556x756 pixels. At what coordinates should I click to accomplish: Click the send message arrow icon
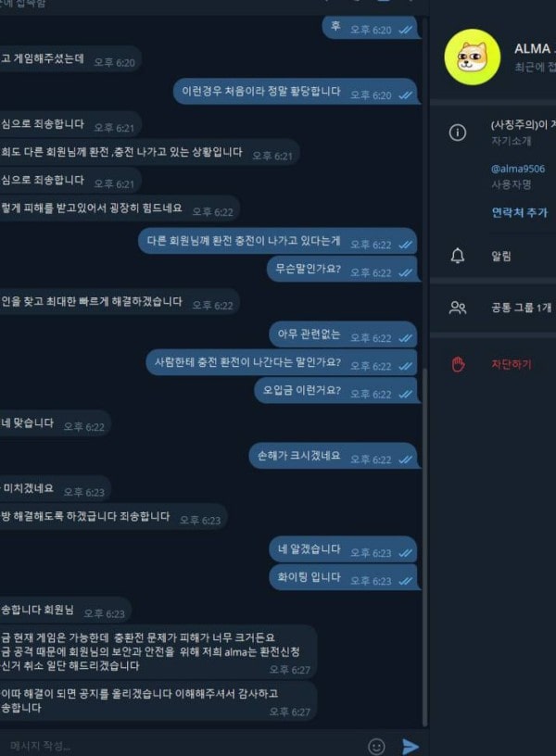(x=411, y=747)
